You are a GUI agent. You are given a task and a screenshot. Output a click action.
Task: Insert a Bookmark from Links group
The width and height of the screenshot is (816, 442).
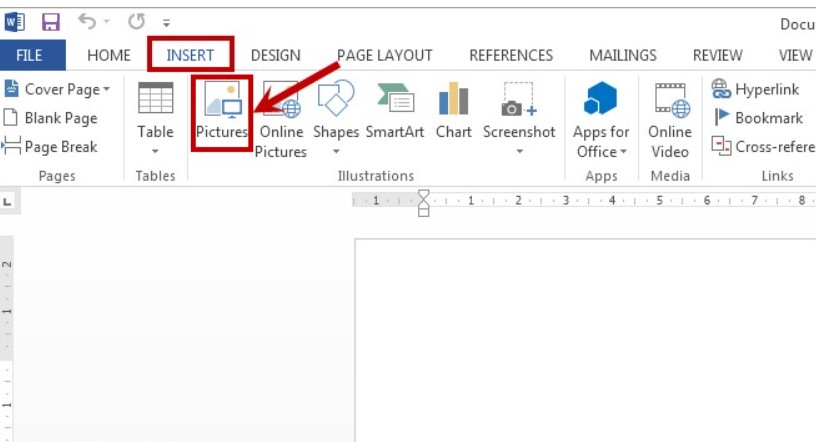(x=757, y=118)
